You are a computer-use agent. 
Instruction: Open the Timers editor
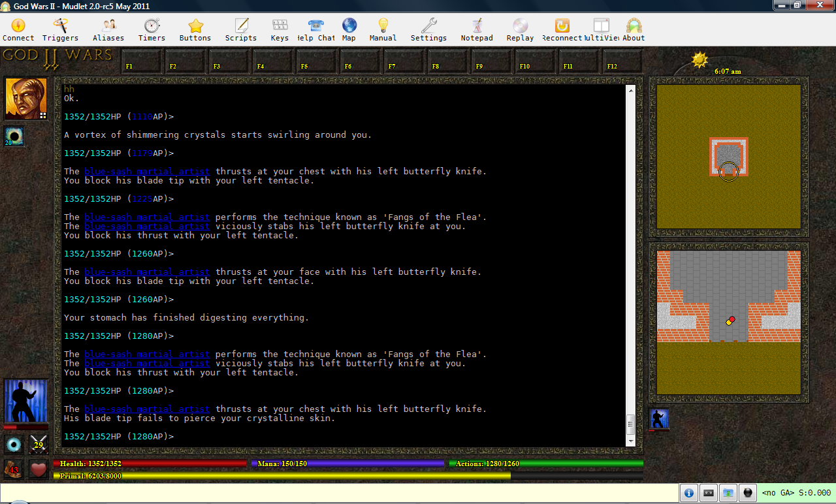pyautogui.click(x=152, y=30)
